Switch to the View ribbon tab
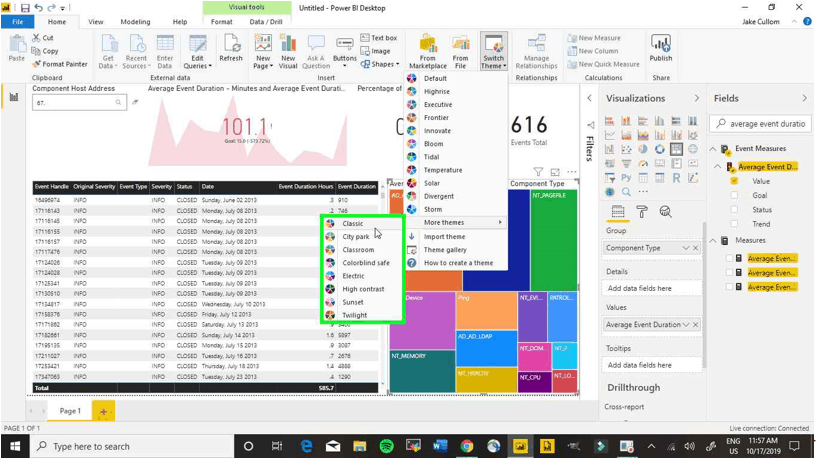The image size is (816, 460). (x=96, y=22)
